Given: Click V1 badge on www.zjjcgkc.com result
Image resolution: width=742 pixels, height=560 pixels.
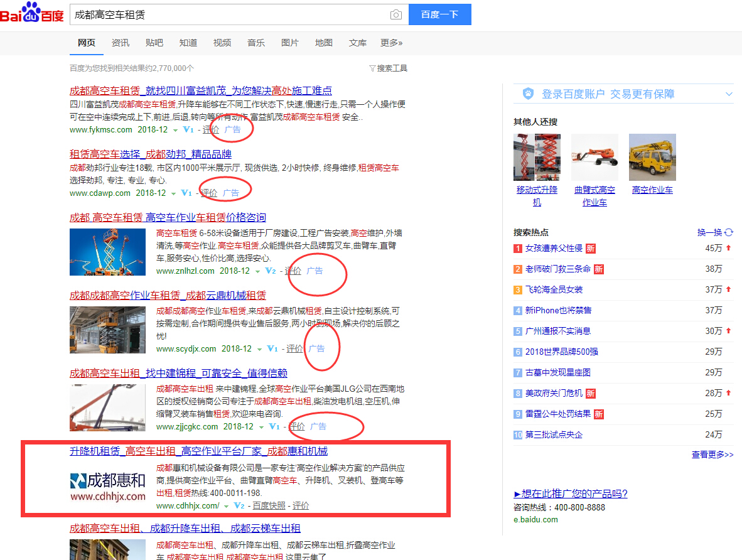Looking at the screenshot, I should click(274, 426).
